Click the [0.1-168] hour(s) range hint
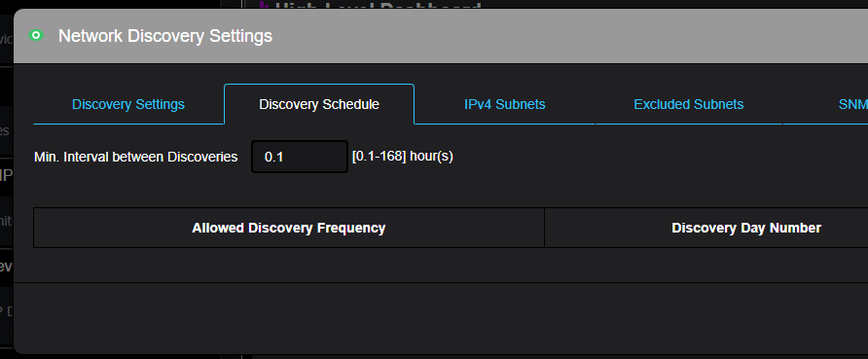868x359 pixels. pos(403,157)
